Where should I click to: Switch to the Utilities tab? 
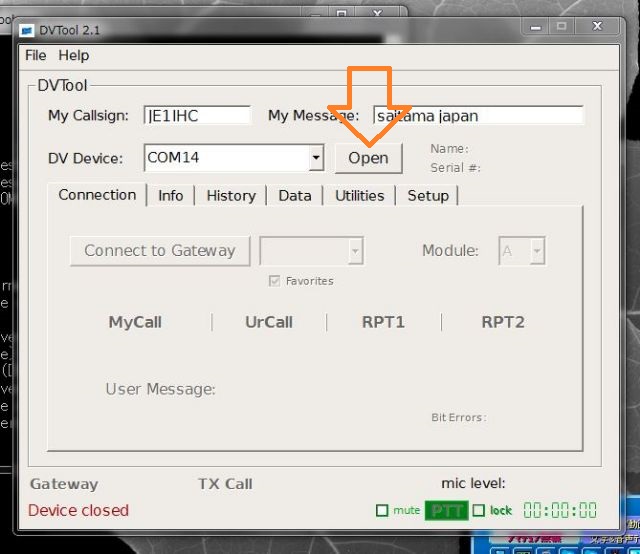[359, 195]
